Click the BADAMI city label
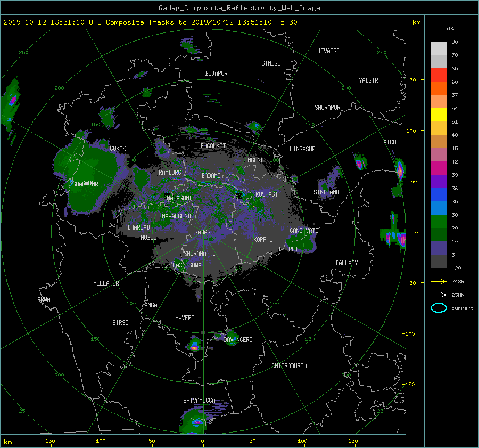 (x=211, y=176)
